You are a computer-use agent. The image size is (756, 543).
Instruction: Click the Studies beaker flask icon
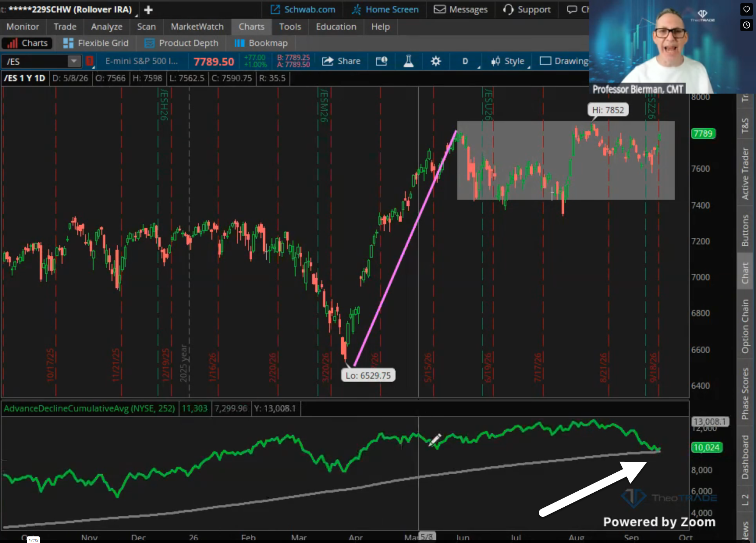408,61
